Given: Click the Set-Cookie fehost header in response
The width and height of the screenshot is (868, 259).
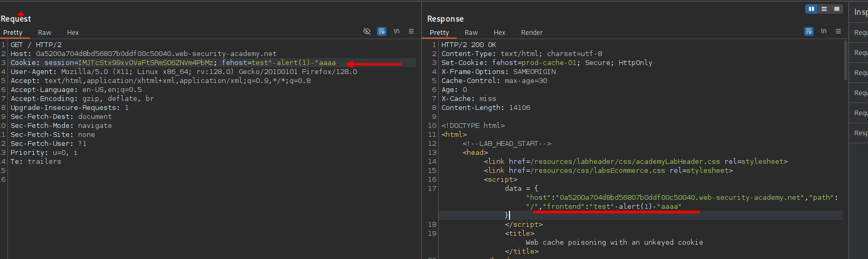Looking at the screenshot, I should tap(547, 63).
